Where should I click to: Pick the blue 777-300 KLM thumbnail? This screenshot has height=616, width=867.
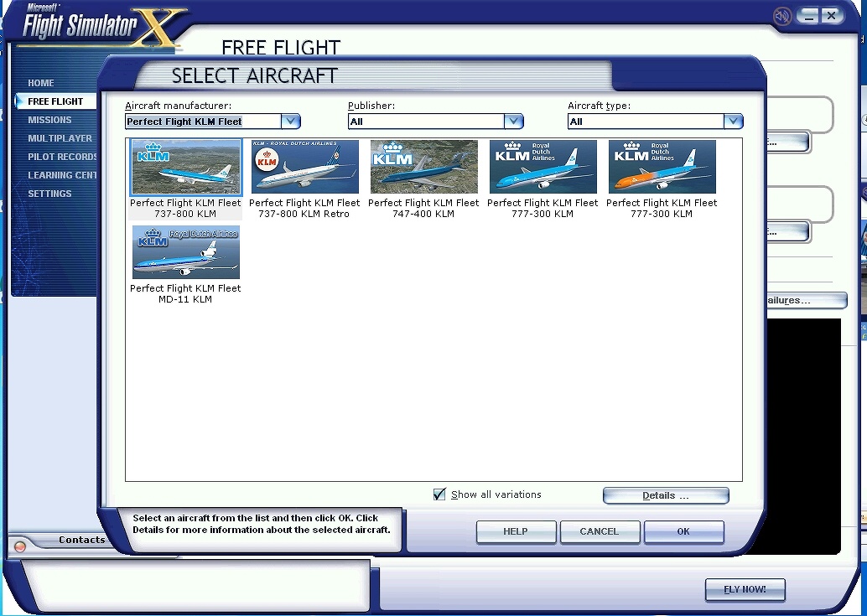(543, 167)
